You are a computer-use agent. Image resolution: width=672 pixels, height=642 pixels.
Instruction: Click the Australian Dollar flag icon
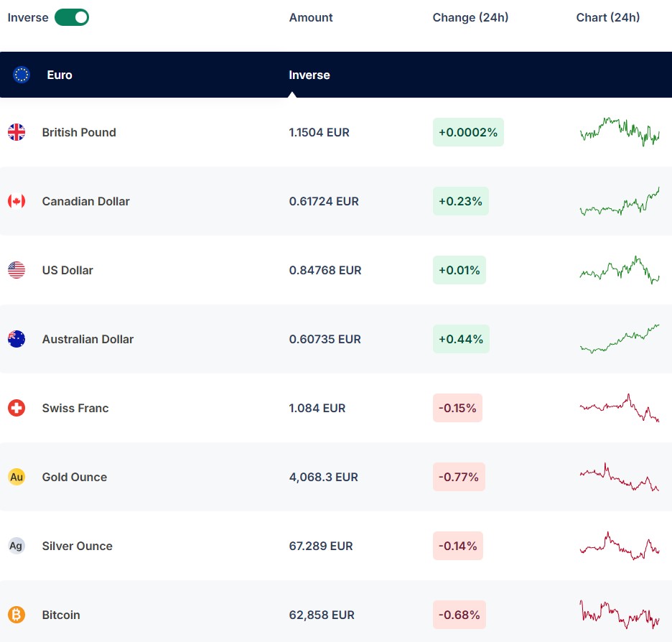click(17, 339)
